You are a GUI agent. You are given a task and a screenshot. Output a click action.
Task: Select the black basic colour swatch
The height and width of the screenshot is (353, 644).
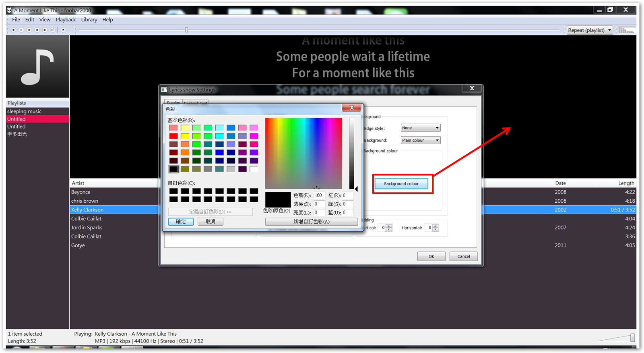[x=173, y=169]
